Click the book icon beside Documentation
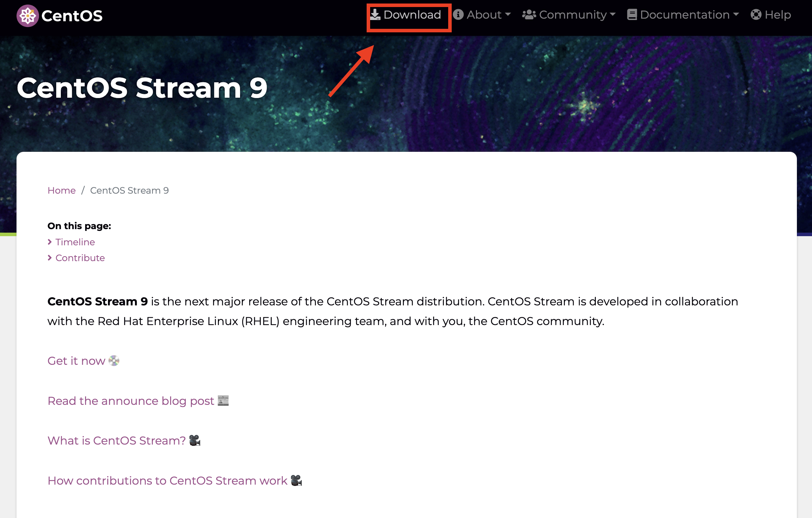Viewport: 812px width, 518px height. tap(632, 14)
